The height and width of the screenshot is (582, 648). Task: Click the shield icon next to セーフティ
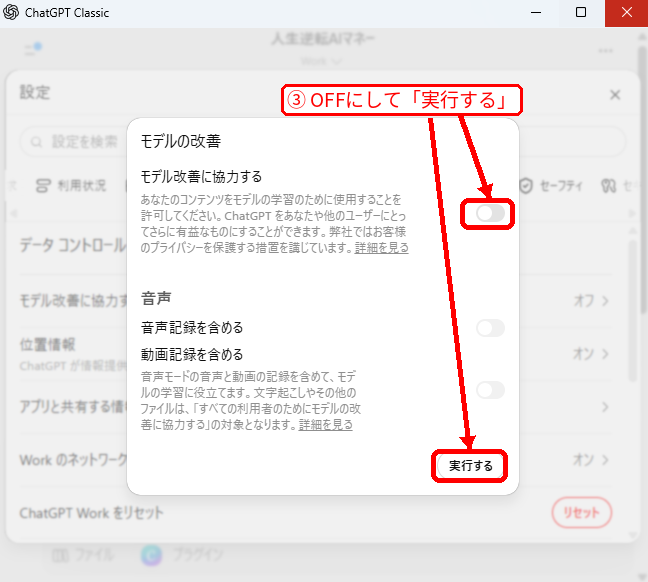point(526,186)
